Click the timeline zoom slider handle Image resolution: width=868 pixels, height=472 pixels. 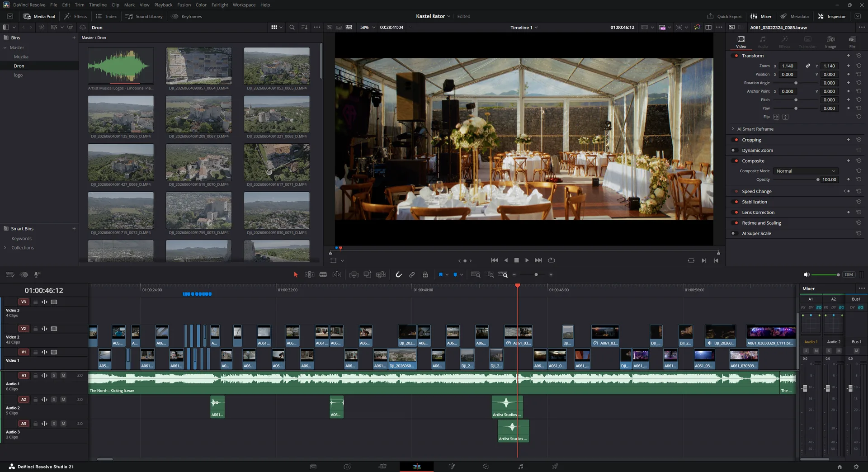[536, 274]
